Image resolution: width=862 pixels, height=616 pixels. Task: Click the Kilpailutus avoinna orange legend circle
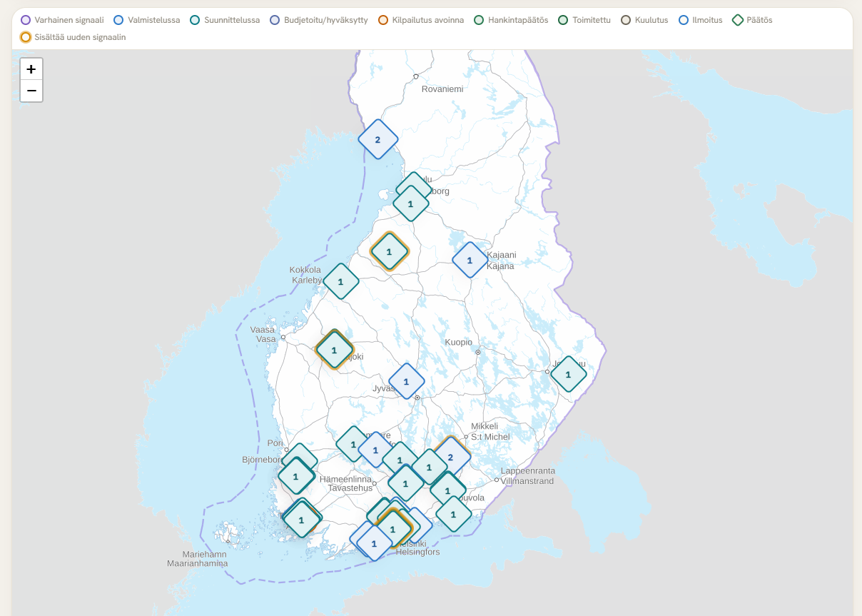click(x=383, y=20)
